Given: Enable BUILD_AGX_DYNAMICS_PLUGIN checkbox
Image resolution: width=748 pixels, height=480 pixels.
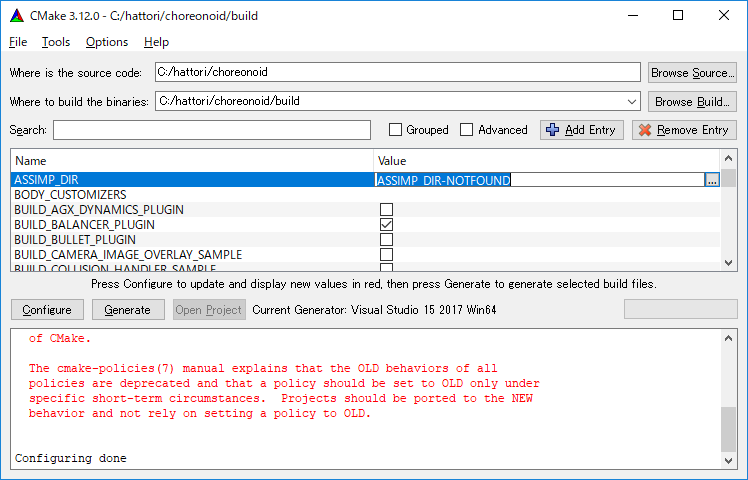Looking at the screenshot, I should pyautogui.click(x=386, y=210).
